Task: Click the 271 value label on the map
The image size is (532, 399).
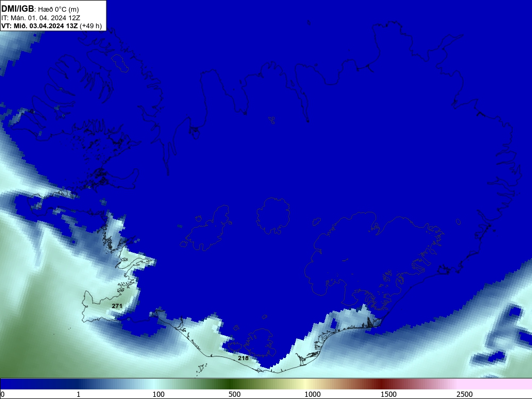Action: point(117,306)
